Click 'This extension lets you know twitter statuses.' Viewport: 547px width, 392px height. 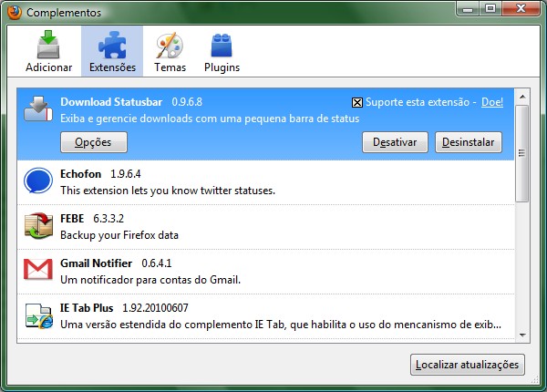coord(168,191)
